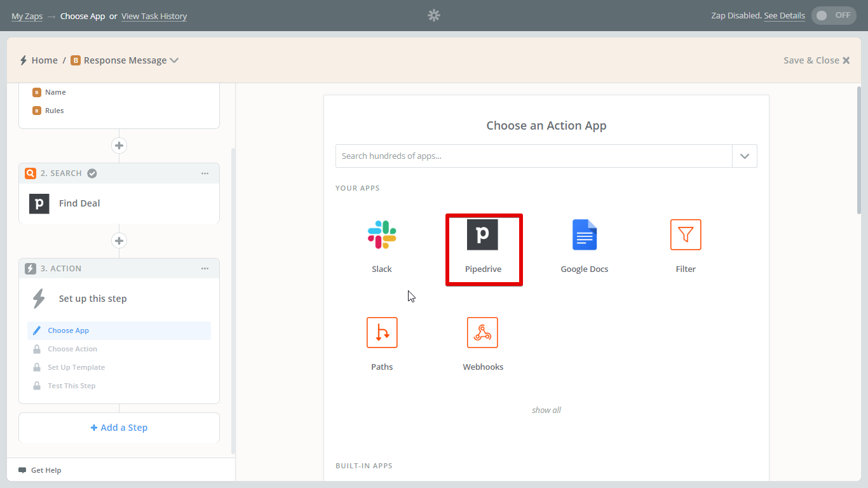The height and width of the screenshot is (488, 868).
Task: Toggle the Zap ON/OFF switch
Action: click(834, 15)
